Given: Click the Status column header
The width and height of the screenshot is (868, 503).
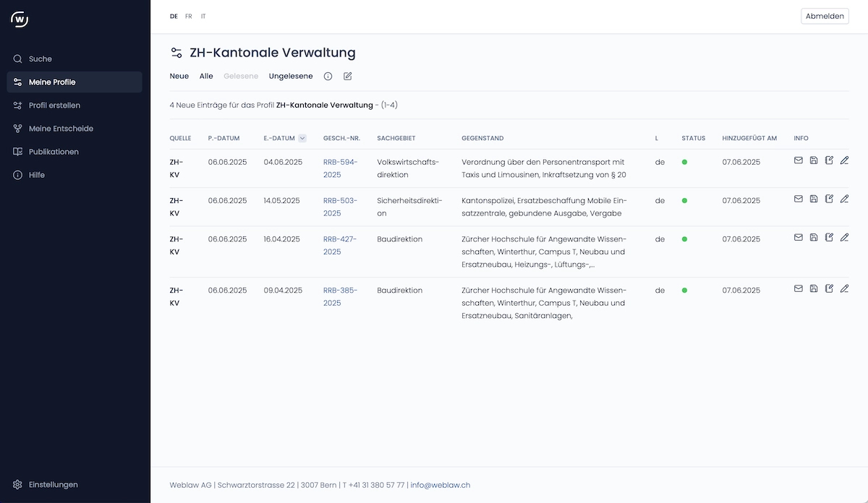Looking at the screenshot, I should 693,138.
